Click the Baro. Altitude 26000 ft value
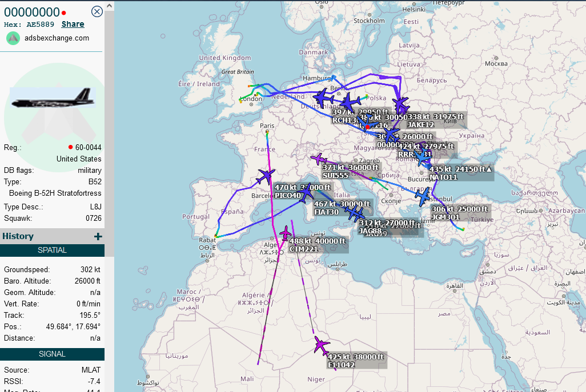The image size is (586, 392). [x=87, y=281]
